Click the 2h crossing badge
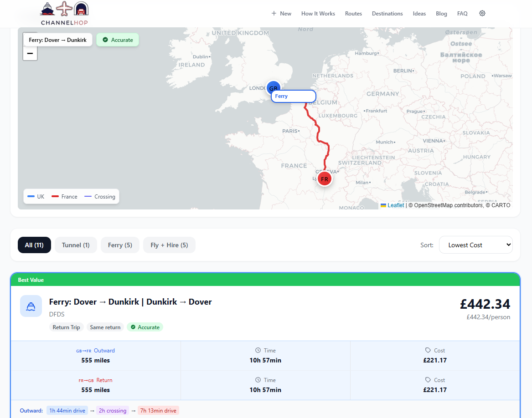Screen dimensions: 532x418 (113, 410)
